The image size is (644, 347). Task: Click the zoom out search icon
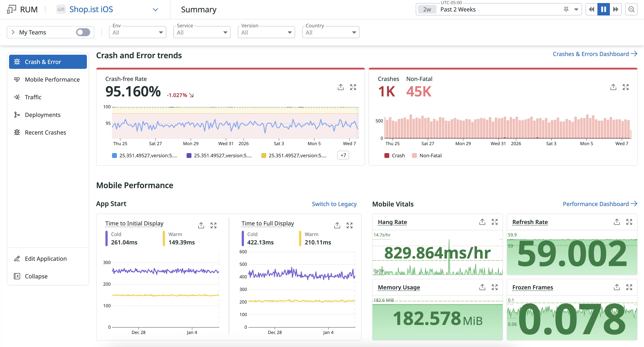pyautogui.click(x=631, y=9)
